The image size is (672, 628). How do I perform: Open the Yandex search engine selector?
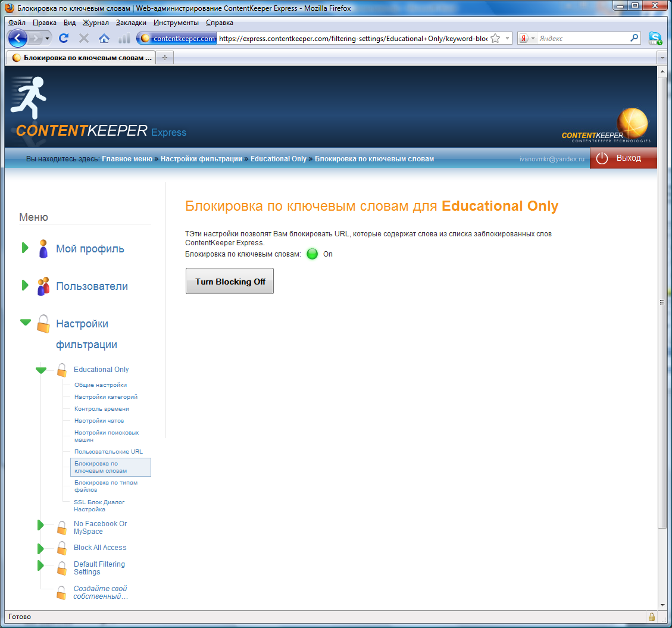pos(527,39)
